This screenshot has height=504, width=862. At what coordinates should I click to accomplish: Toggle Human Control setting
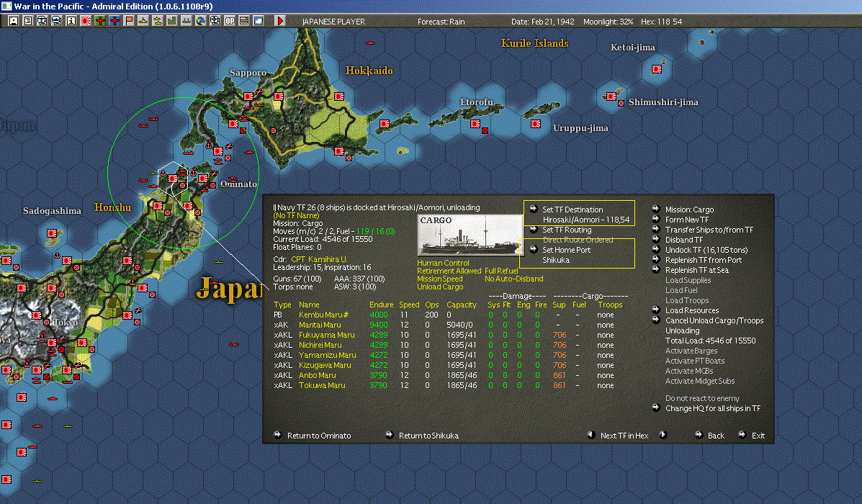(443, 264)
